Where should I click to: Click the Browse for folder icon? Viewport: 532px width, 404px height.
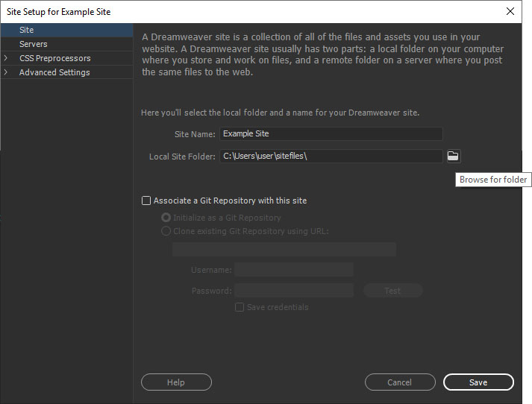[x=453, y=156]
